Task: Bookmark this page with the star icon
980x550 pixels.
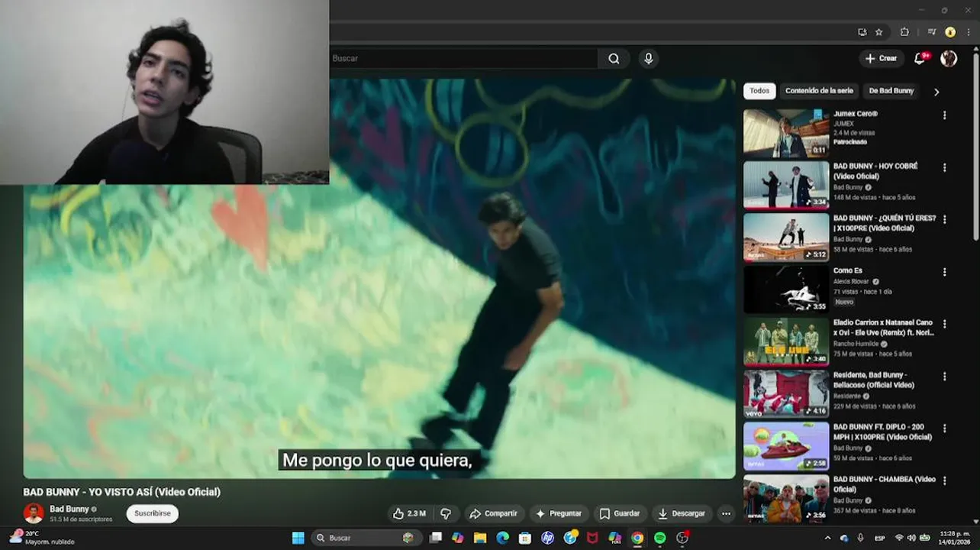Action: coord(879,32)
